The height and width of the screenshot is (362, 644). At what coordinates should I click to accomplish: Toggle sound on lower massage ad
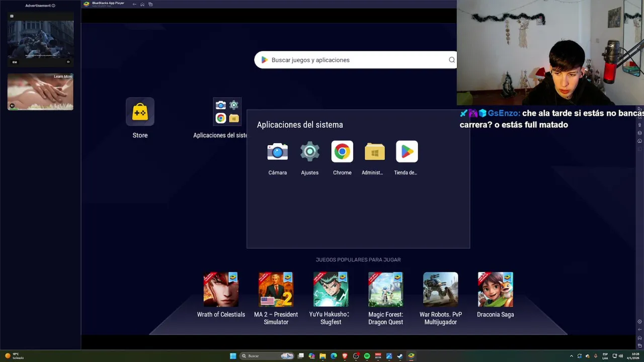pyautogui.click(x=12, y=106)
